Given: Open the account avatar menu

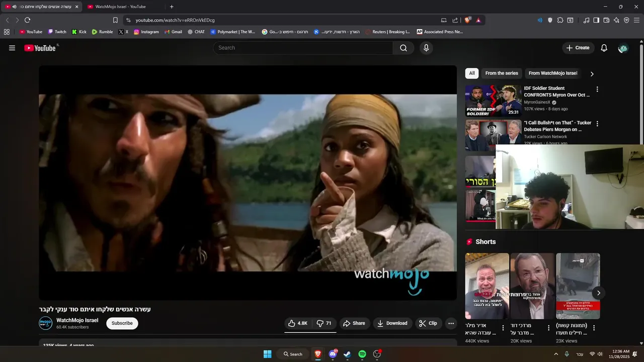Looking at the screenshot, I should click(x=623, y=48).
